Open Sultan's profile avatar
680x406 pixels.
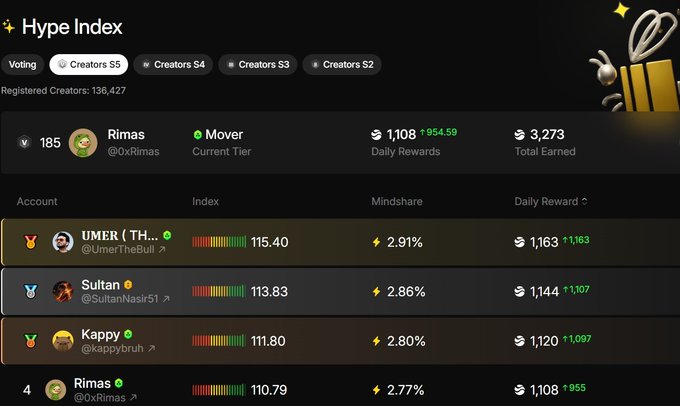63,291
